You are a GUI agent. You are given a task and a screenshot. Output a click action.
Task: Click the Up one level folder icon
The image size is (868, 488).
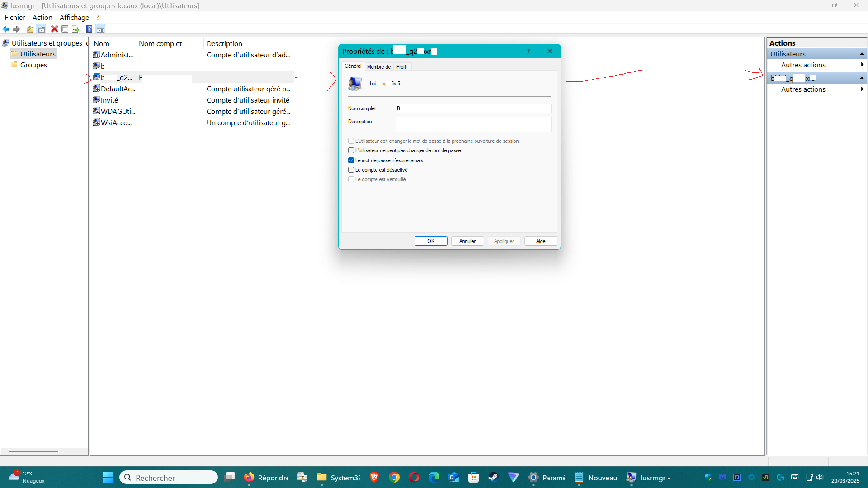[x=30, y=29]
